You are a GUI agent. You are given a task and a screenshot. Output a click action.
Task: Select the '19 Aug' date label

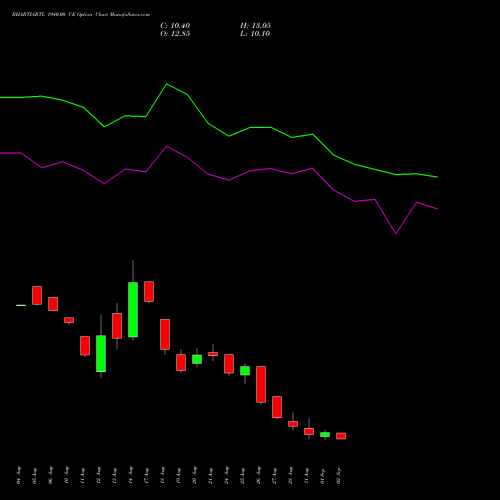coord(179,475)
